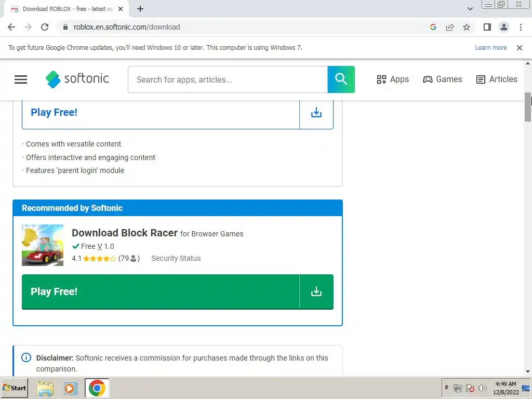Bookmark this tab with the star icon

pos(467,27)
